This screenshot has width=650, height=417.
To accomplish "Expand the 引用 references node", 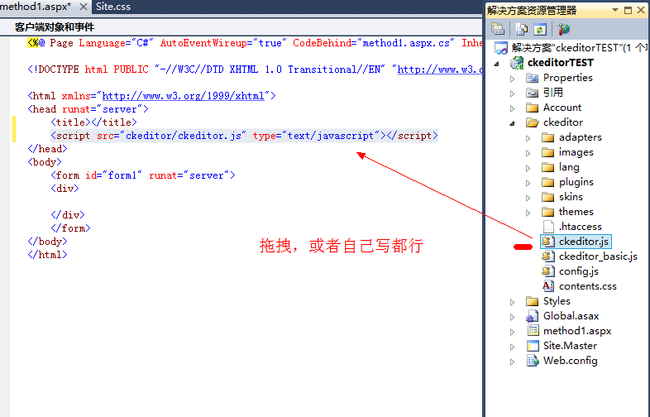I will [x=512, y=93].
